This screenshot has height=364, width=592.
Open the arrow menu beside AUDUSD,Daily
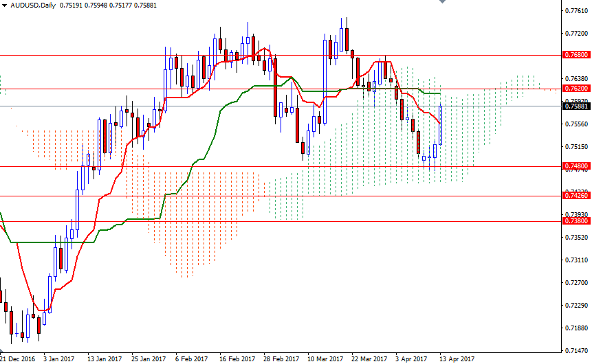5,5
